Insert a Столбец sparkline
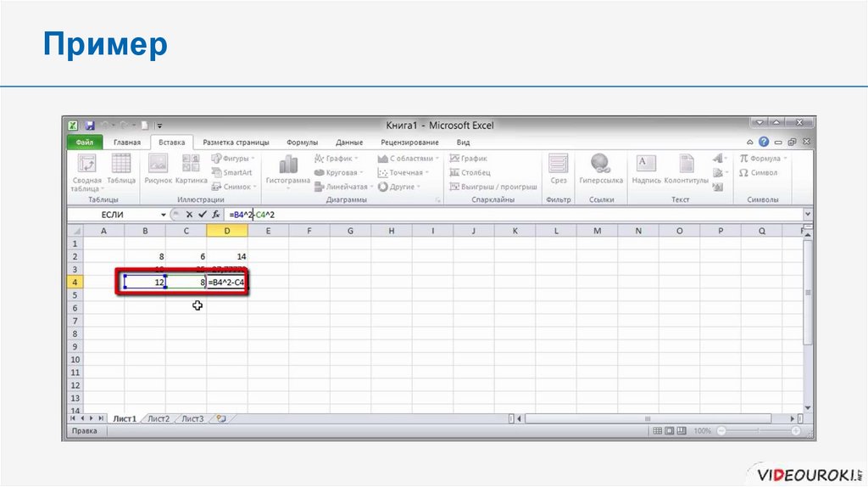868x487 pixels. pyautogui.click(x=470, y=173)
